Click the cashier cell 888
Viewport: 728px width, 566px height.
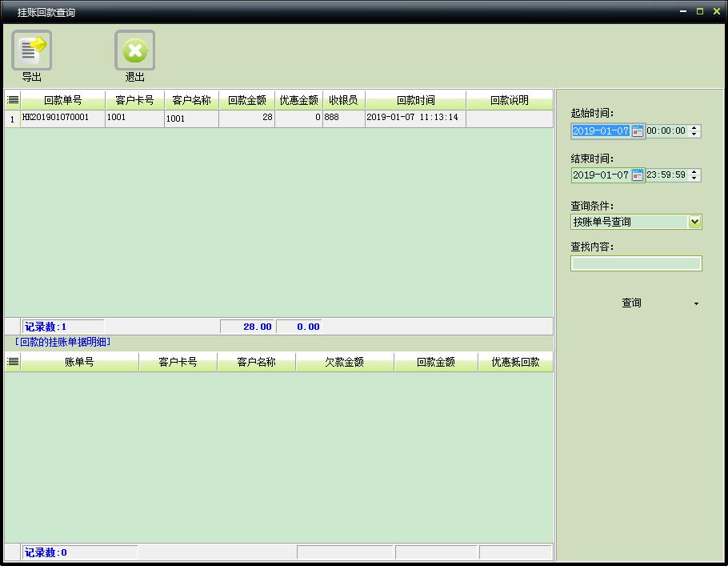pyautogui.click(x=343, y=118)
